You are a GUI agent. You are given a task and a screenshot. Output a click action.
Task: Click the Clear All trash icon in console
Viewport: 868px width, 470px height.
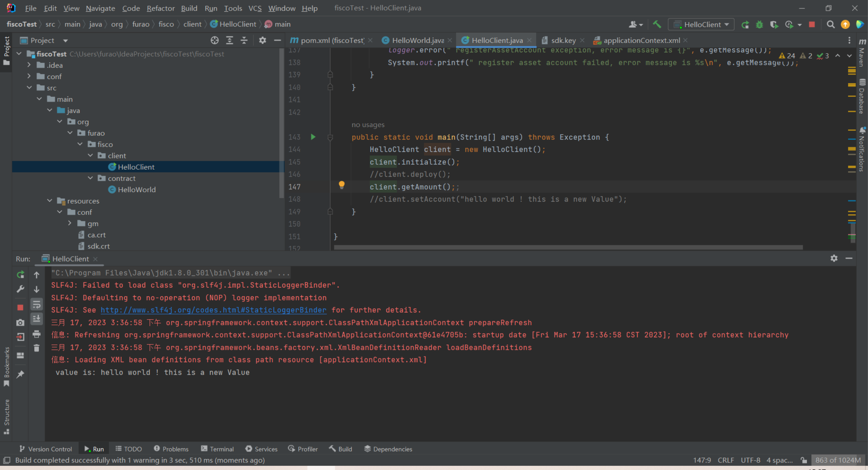click(37, 348)
